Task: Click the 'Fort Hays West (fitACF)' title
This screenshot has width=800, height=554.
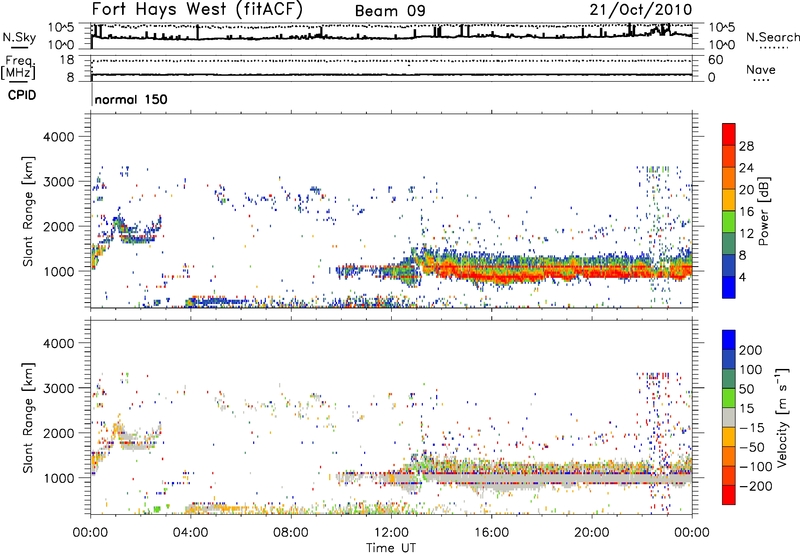Action: (x=197, y=10)
